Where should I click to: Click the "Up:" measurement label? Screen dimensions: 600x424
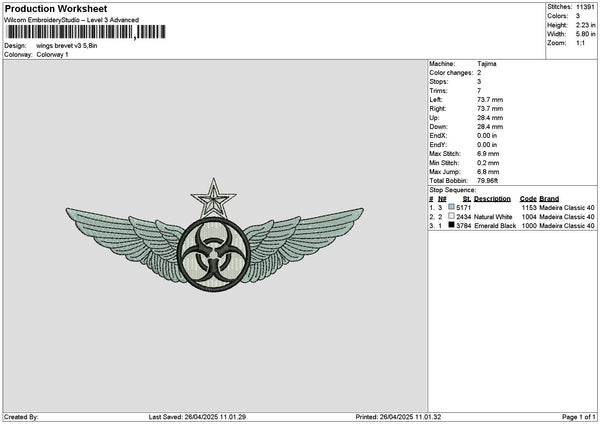(x=434, y=118)
